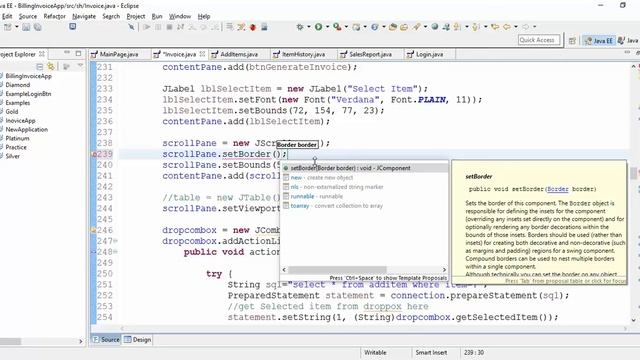The width and height of the screenshot is (640, 360).
Task: Open the Debug dropdown arrow
Action: (309, 27)
